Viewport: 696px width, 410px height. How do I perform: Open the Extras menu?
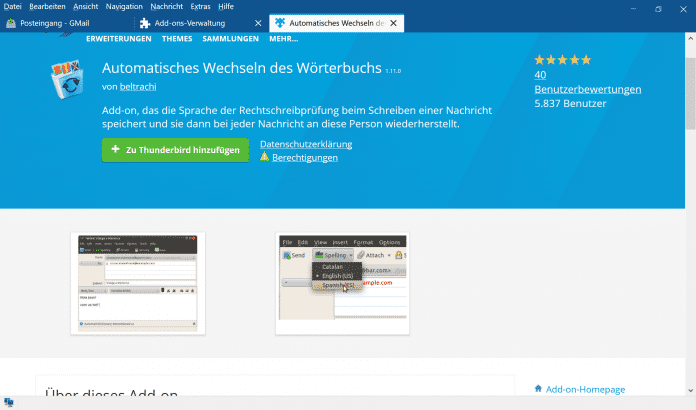click(199, 6)
